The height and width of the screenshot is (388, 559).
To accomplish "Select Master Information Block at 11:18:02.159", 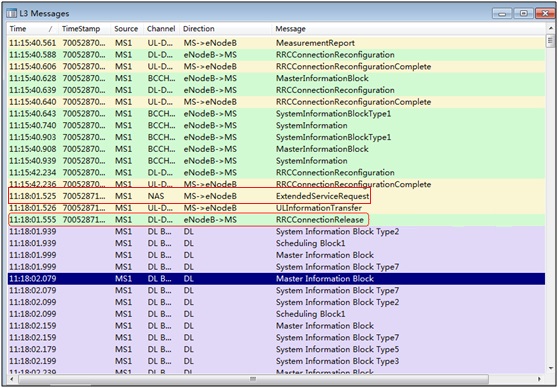I will 276,326.
